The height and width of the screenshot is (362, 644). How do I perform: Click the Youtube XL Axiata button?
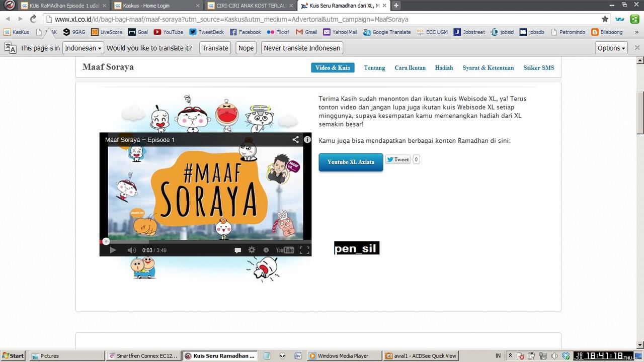(351, 162)
